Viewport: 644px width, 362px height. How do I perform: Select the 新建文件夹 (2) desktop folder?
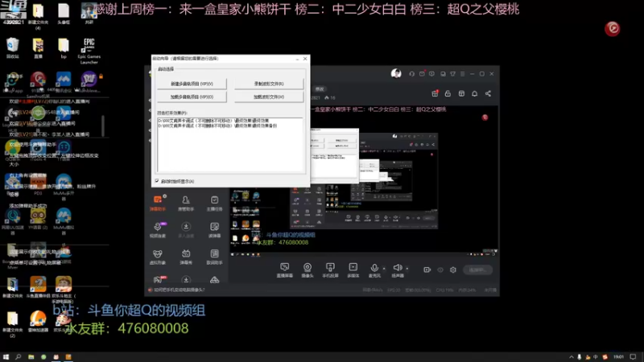tap(13, 324)
